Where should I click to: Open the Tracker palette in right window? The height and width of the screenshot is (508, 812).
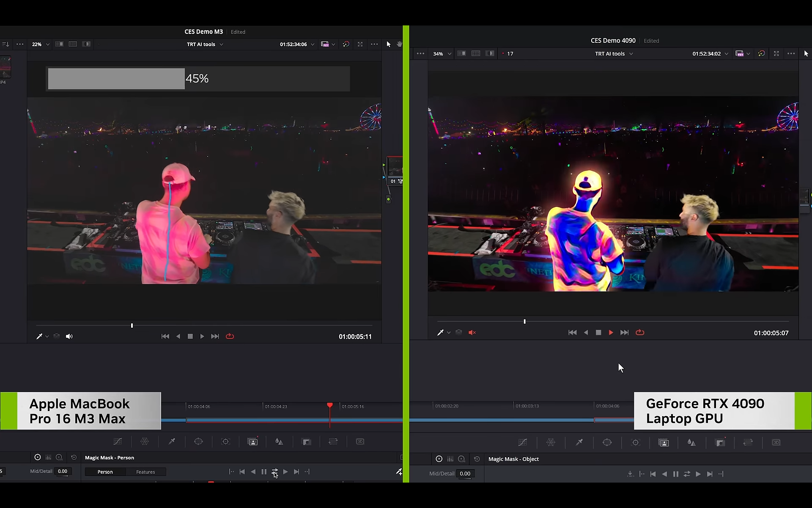(635, 442)
